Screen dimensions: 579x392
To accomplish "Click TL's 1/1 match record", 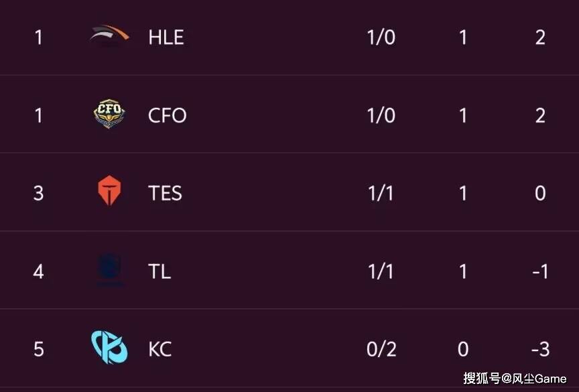I will (381, 271).
